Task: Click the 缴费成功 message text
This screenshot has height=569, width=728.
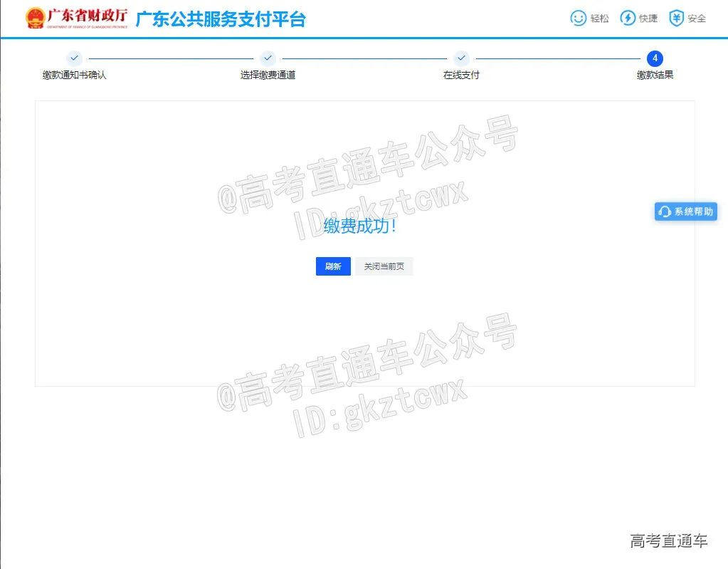Action: 360,226
